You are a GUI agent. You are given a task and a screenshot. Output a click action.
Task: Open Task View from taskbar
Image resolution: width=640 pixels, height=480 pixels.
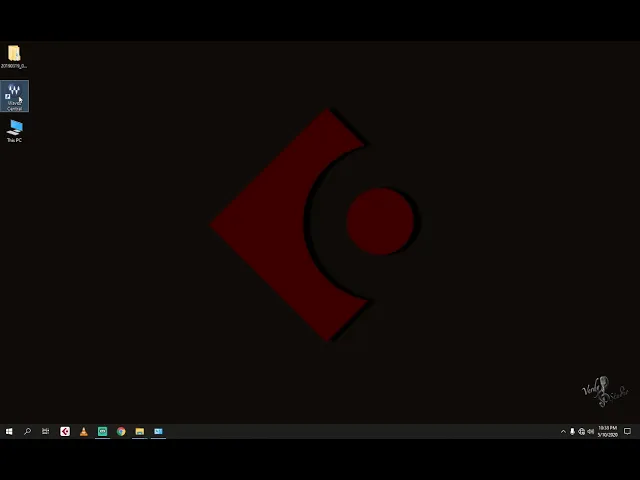pos(46,431)
